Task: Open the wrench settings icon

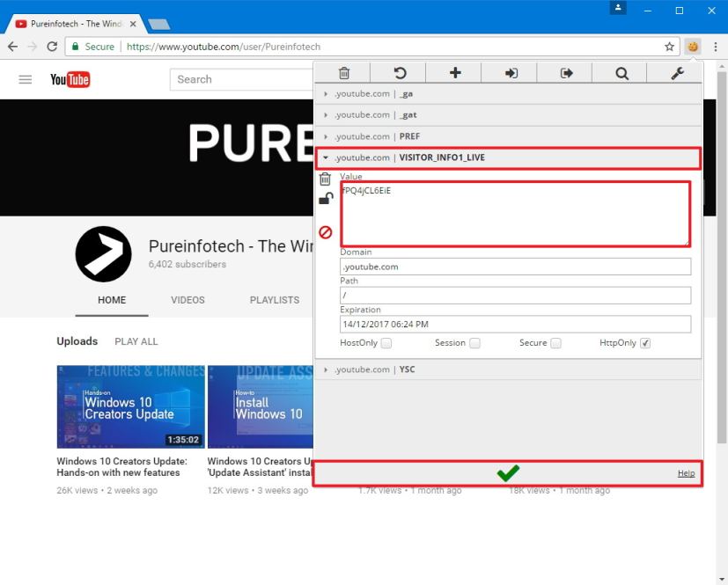Action: pos(677,73)
